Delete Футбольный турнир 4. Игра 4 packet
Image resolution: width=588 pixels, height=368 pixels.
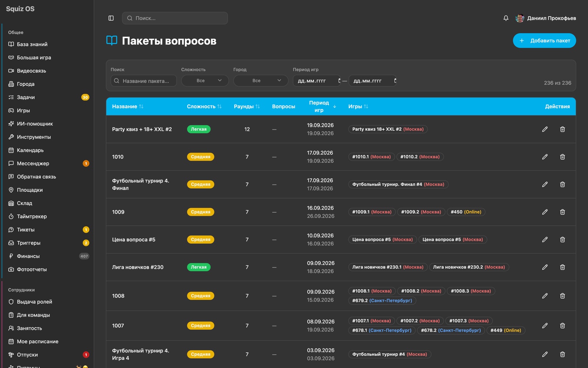pos(563,354)
